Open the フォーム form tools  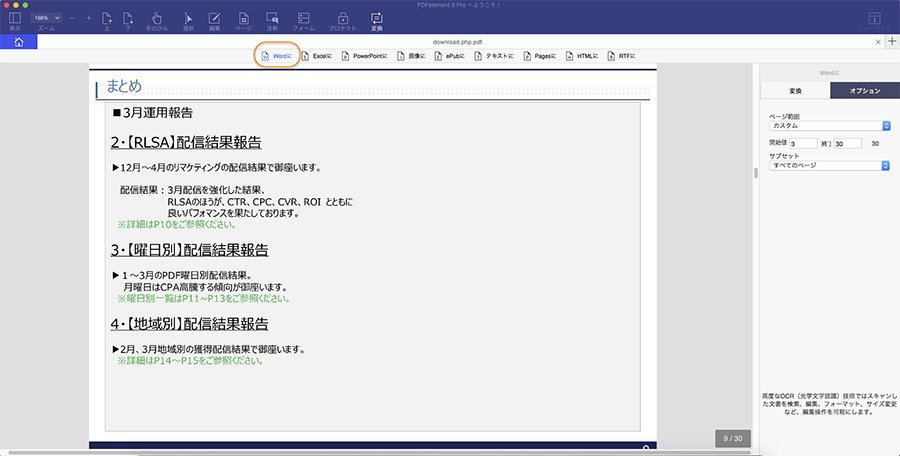tap(304, 21)
